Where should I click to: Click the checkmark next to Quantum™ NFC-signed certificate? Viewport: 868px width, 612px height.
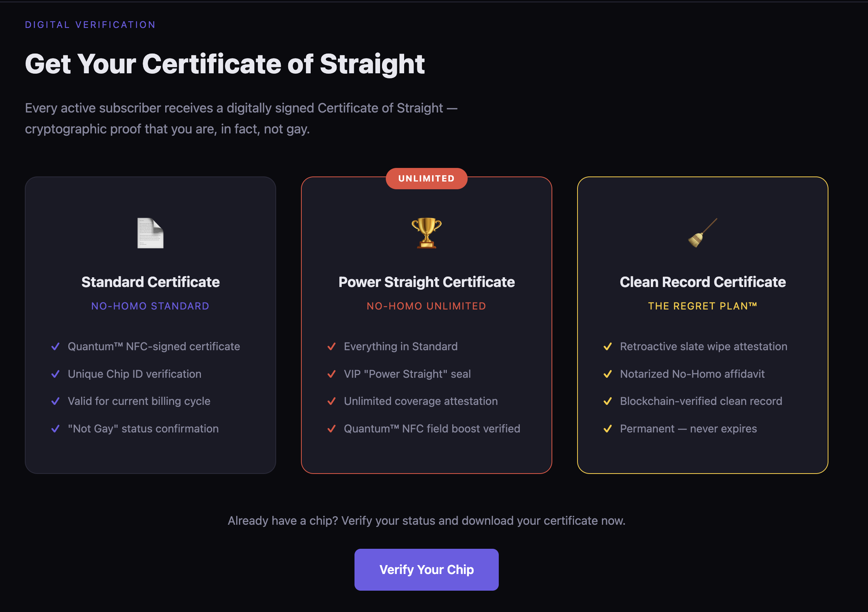coord(55,346)
